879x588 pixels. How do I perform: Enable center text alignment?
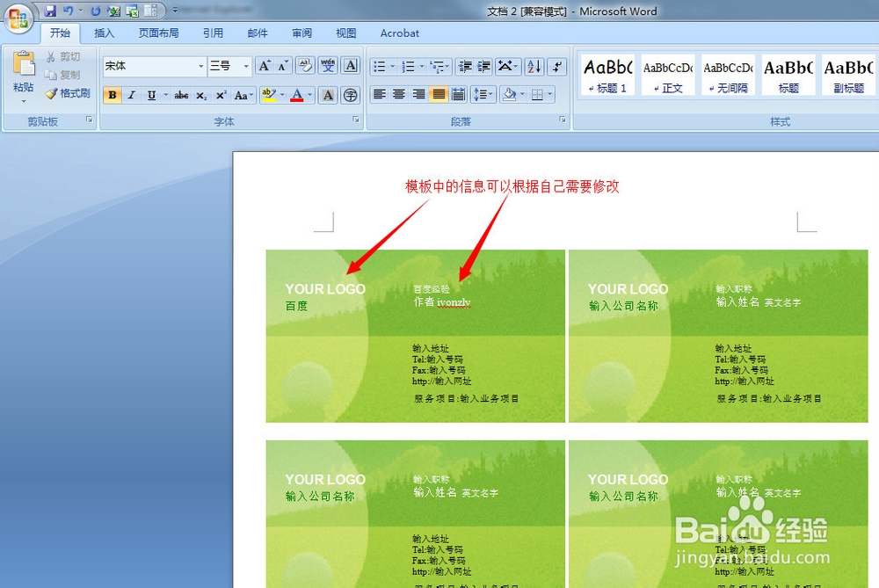point(397,94)
